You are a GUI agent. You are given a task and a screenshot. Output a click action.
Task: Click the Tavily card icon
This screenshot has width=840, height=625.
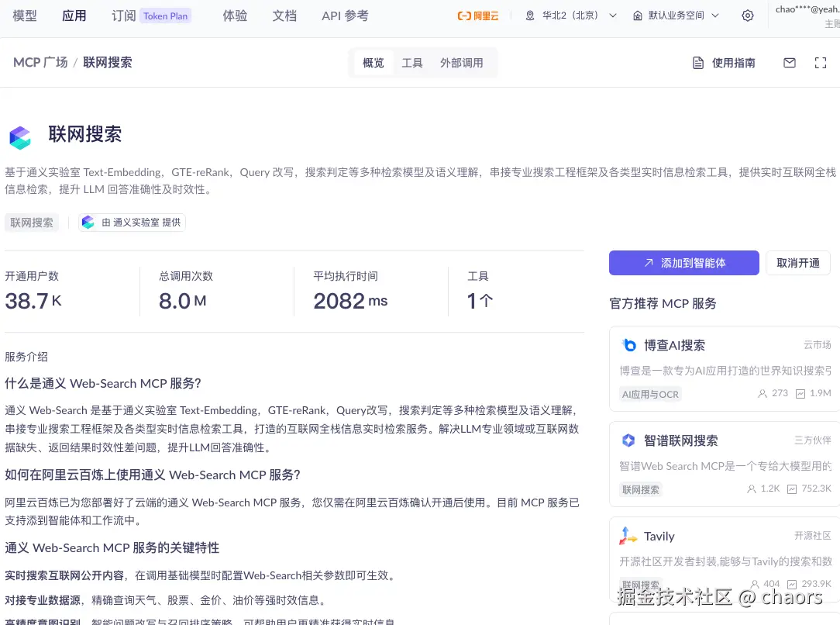(x=628, y=536)
